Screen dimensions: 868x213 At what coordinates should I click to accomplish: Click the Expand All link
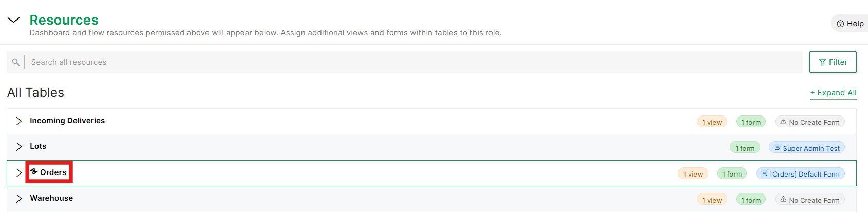[x=833, y=93]
